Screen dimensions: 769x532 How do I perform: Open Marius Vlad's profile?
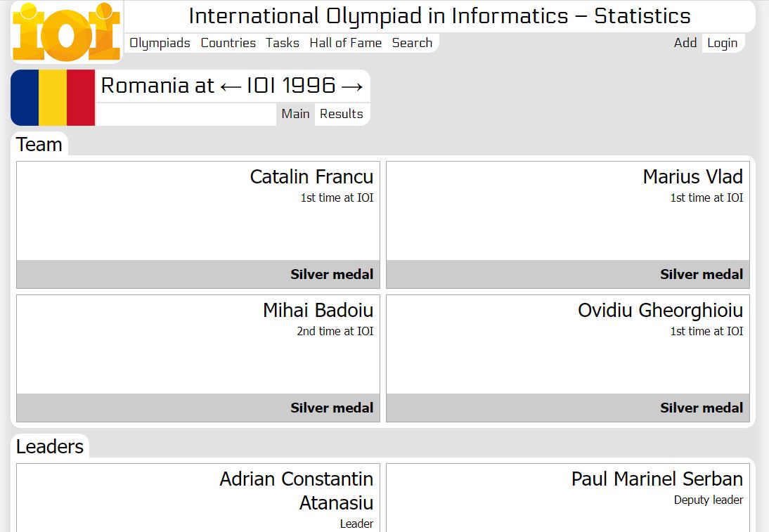pyautogui.click(x=692, y=177)
